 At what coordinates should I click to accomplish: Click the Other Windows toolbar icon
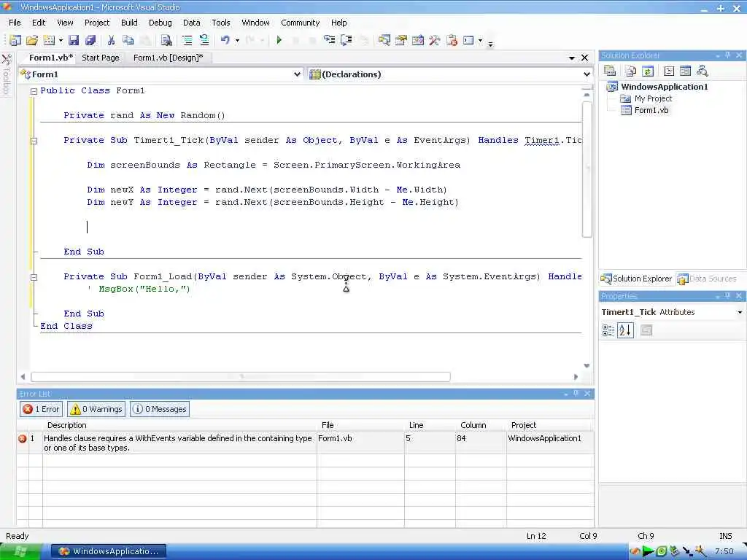pyautogui.click(x=468, y=41)
